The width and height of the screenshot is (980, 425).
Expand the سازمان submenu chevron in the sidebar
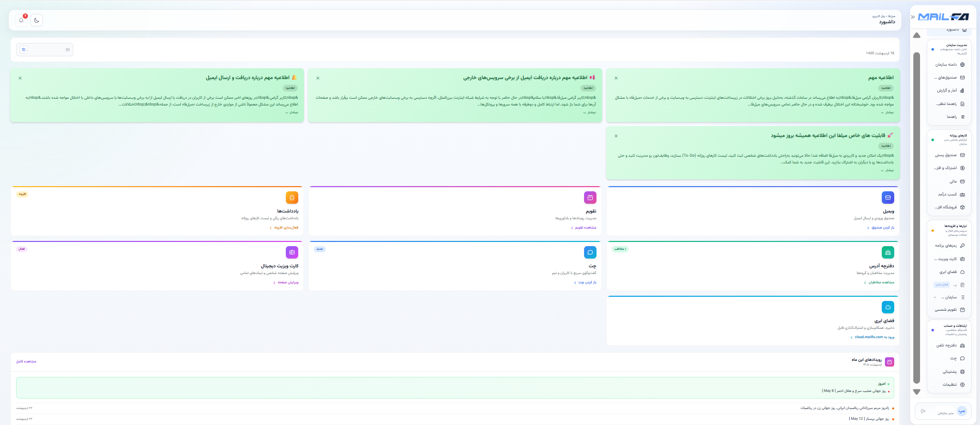pyautogui.click(x=935, y=297)
